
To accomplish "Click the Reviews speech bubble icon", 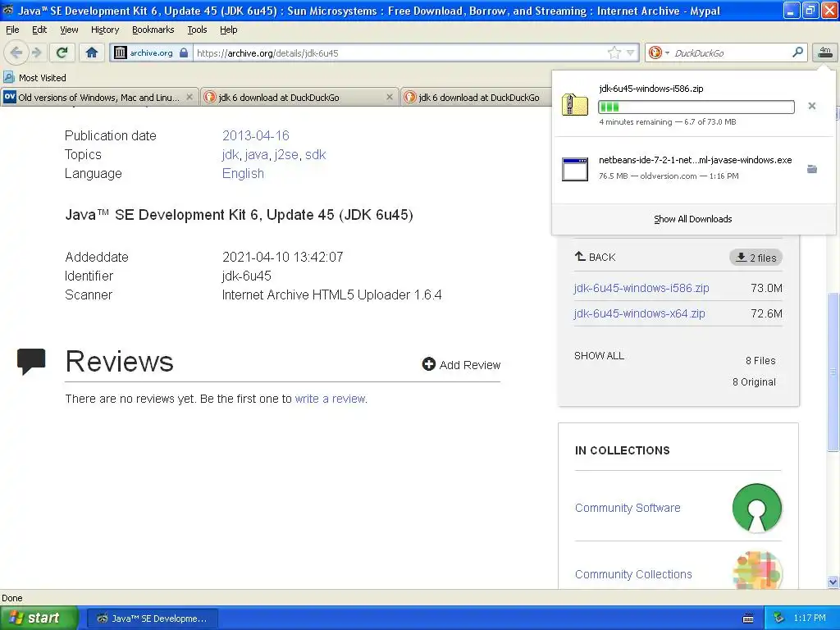I will point(31,362).
